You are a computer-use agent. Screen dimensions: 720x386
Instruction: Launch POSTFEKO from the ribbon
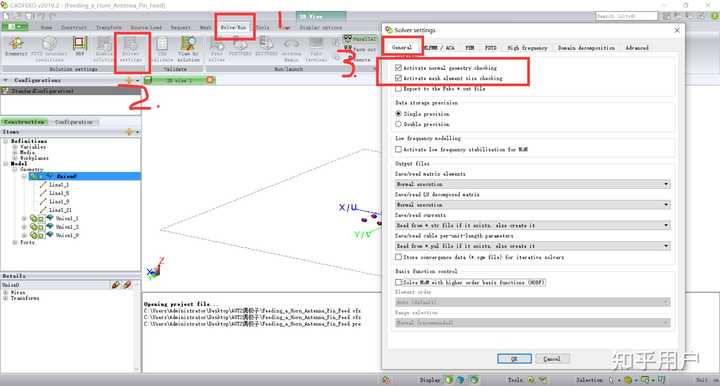(x=240, y=47)
